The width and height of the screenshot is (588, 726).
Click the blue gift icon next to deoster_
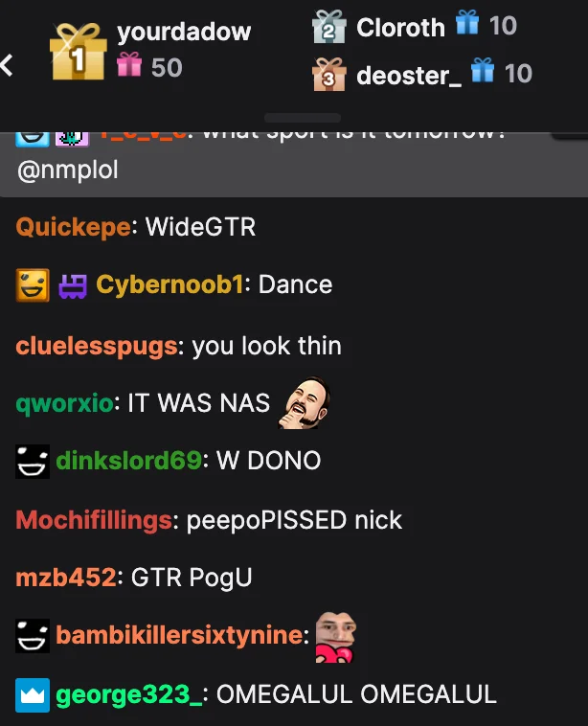coord(483,70)
